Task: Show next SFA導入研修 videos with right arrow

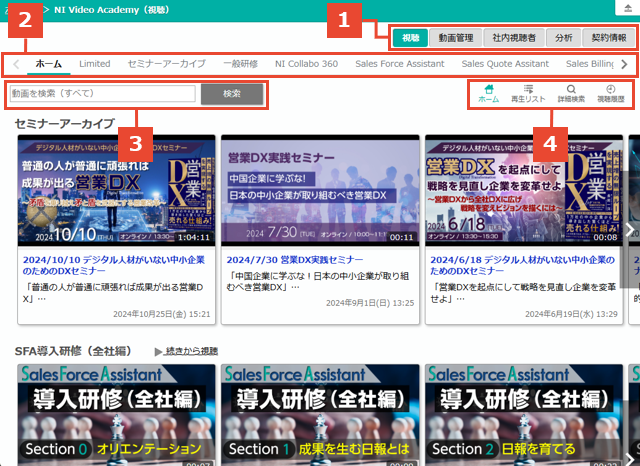Action: [630, 458]
